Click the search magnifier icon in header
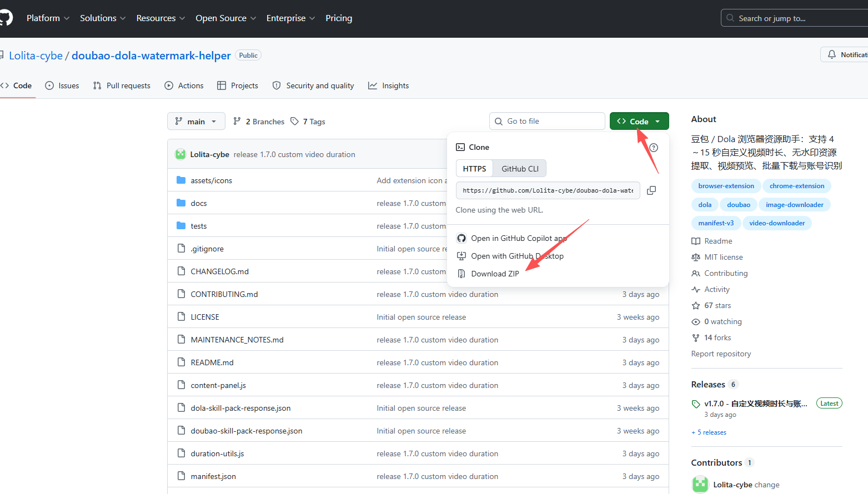The height and width of the screenshot is (494, 868). tap(730, 18)
